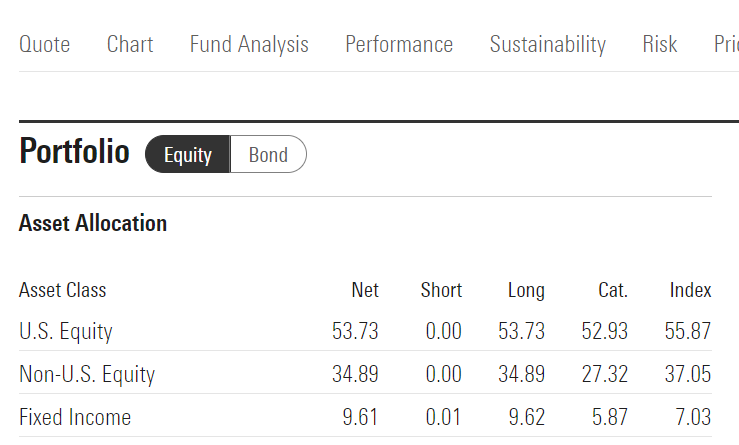Click the Long column header
Screen dimensions: 739x445
[x=526, y=290]
